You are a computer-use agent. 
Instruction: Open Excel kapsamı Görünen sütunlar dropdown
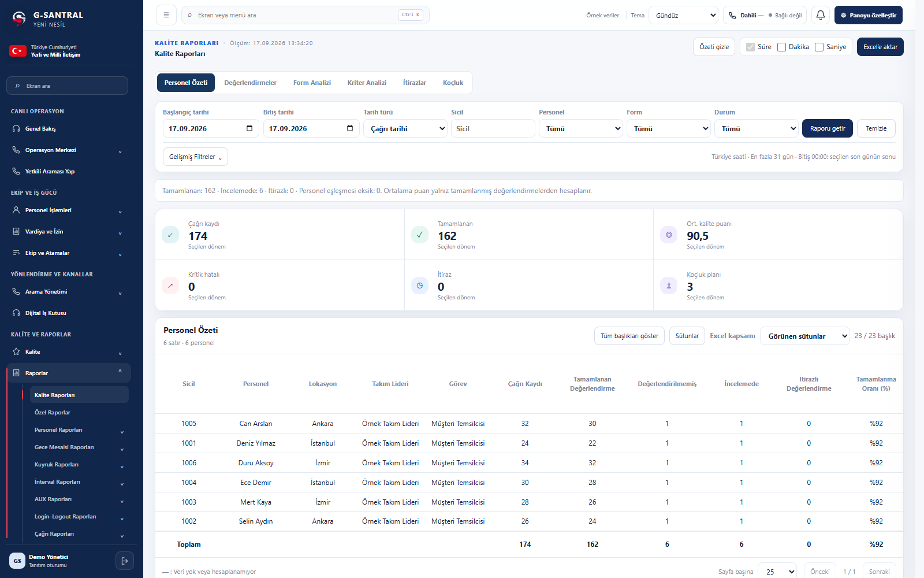805,336
